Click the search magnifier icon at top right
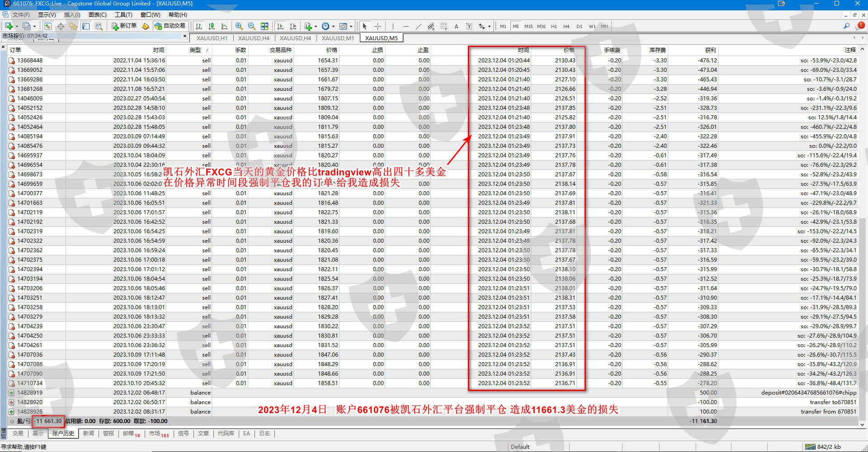The height and width of the screenshot is (452, 868). (846, 26)
